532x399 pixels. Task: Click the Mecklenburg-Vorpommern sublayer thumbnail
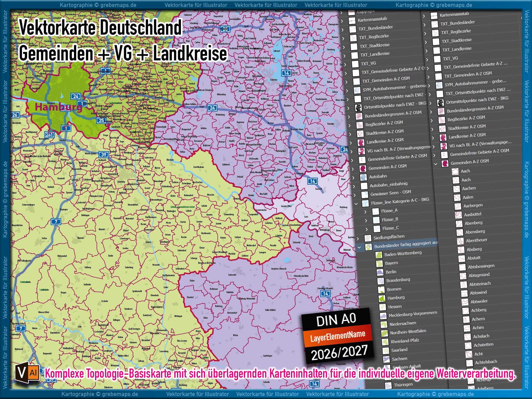383,316
